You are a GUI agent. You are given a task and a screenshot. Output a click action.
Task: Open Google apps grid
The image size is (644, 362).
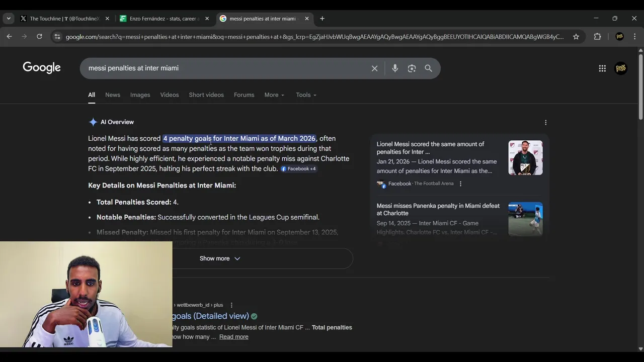pos(602,68)
